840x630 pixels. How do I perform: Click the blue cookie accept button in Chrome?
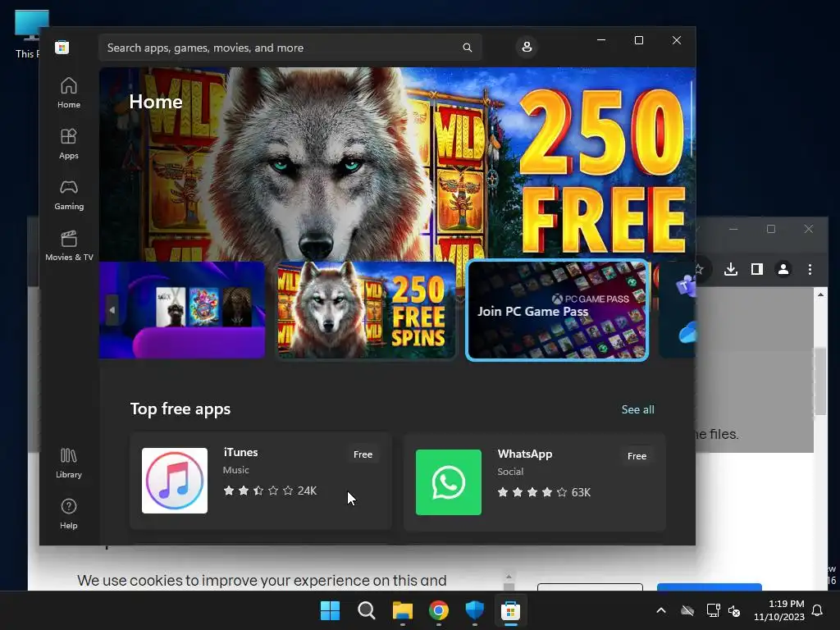[x=710, y=587]
